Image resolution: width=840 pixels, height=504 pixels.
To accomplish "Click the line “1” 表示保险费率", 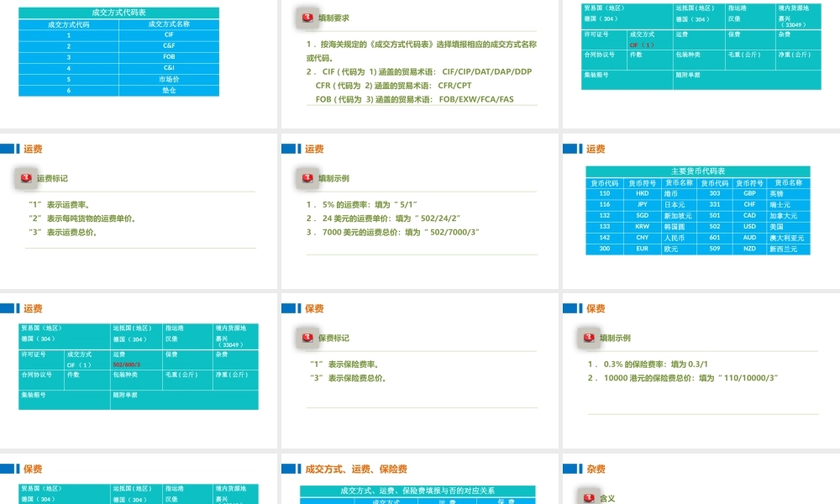I will (x=344, y=365).
